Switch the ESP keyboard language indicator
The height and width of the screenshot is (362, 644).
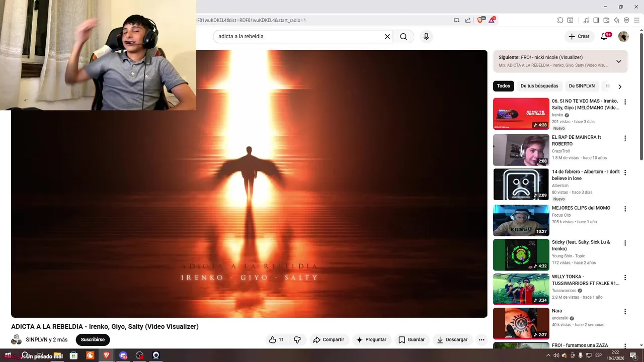(x=599, y=355)
